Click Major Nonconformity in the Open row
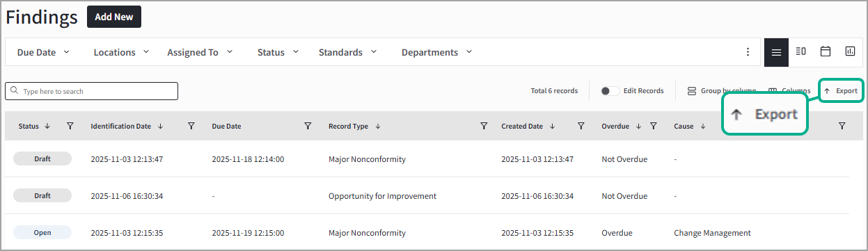The width and height of the screenshot is (868, 251). pos(367,233)
